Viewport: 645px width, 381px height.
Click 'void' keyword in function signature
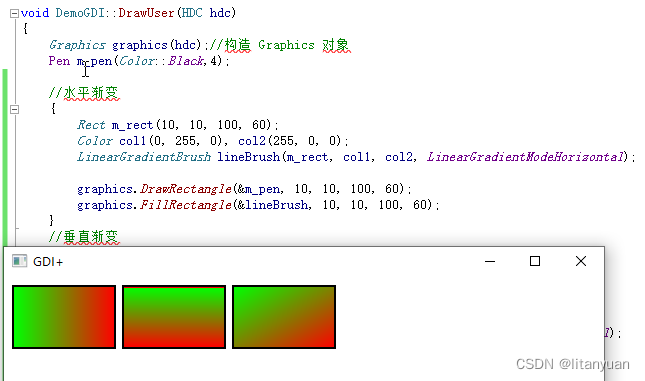tap(35, 13)
